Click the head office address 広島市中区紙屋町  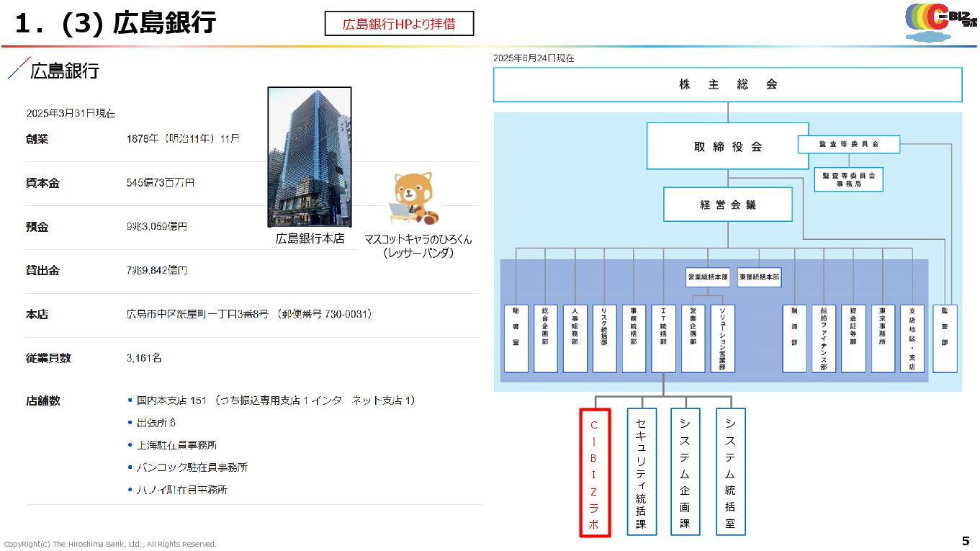click(249, 315)
